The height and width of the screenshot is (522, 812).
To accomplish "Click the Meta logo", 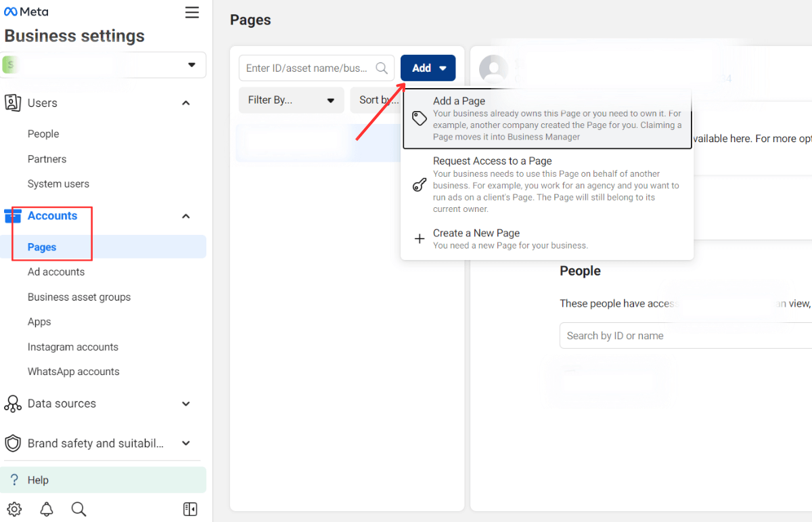I will point(26,11).
